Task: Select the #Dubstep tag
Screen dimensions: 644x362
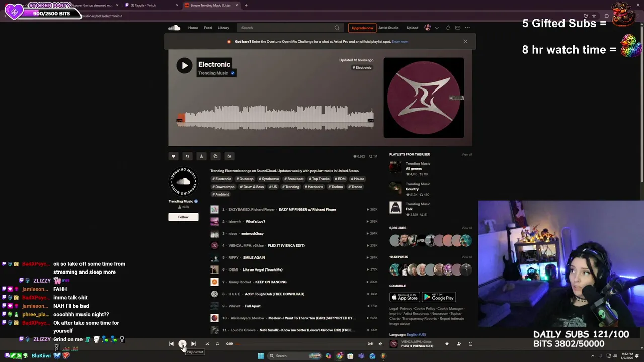Action: tap(245, 179)
